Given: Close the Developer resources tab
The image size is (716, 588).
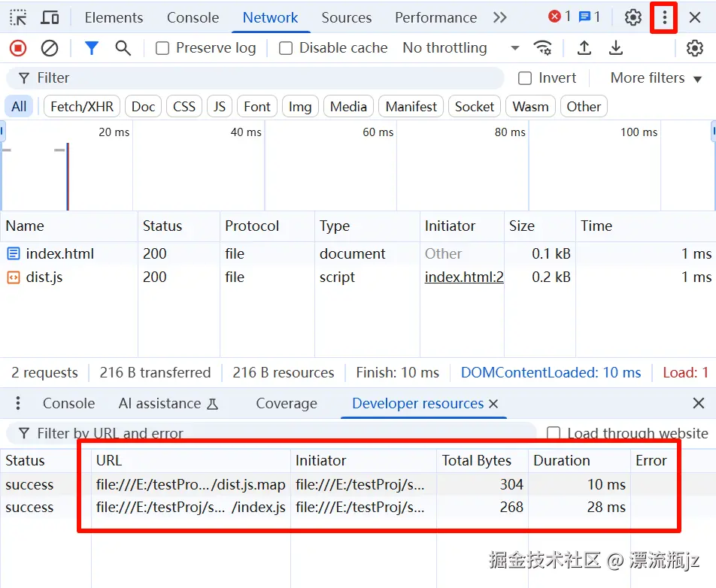Looking at the screenshot, I should (493, 404).
